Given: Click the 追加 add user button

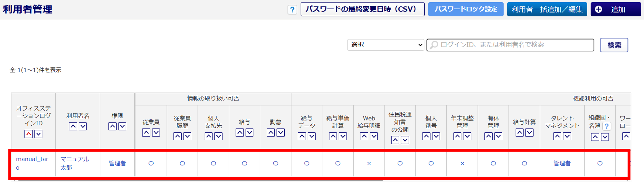Looking at the screenshot, I should click(x=615, y=9).
